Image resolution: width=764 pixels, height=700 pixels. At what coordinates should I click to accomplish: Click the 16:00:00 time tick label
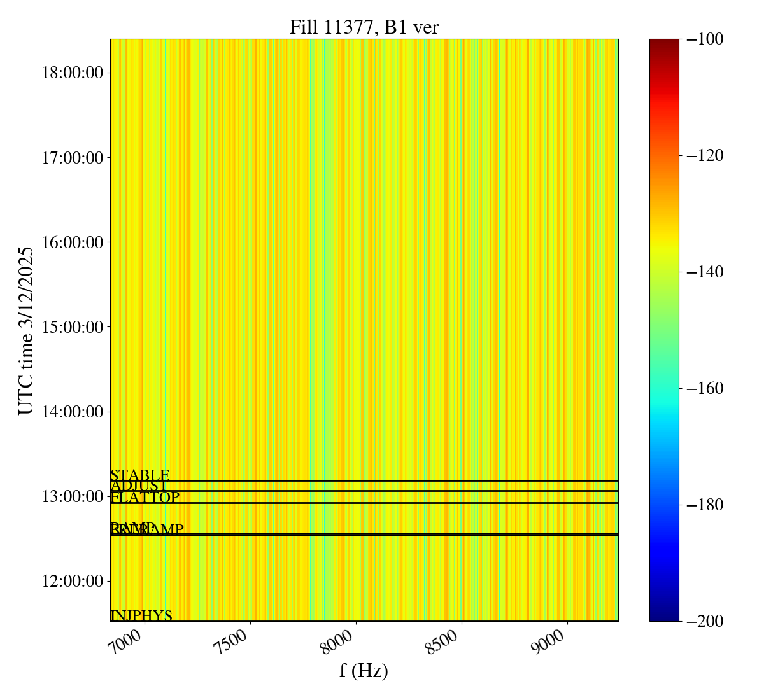pos(73,242)
